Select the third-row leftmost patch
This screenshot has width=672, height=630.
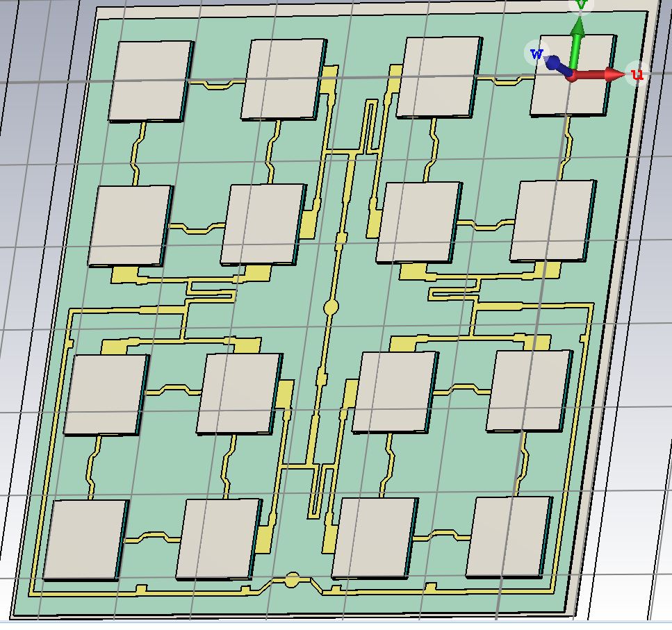click(x=106, y=395)
